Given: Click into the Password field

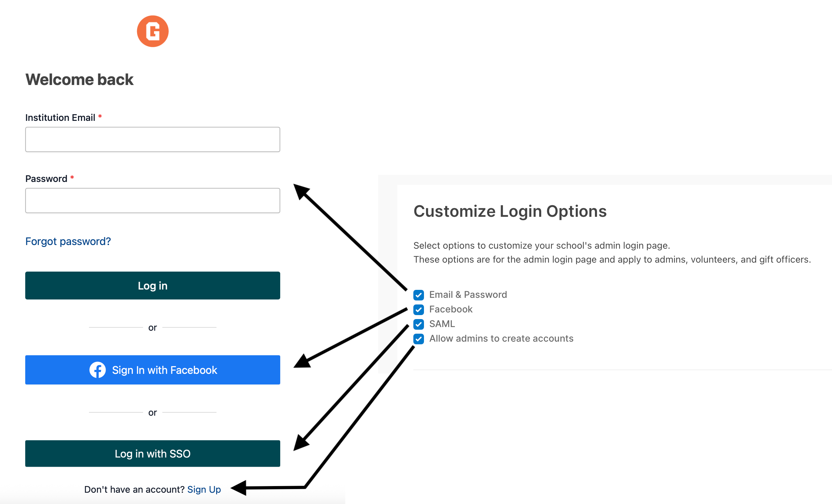Looking at the screenshot, I should [x=153, y=201].
